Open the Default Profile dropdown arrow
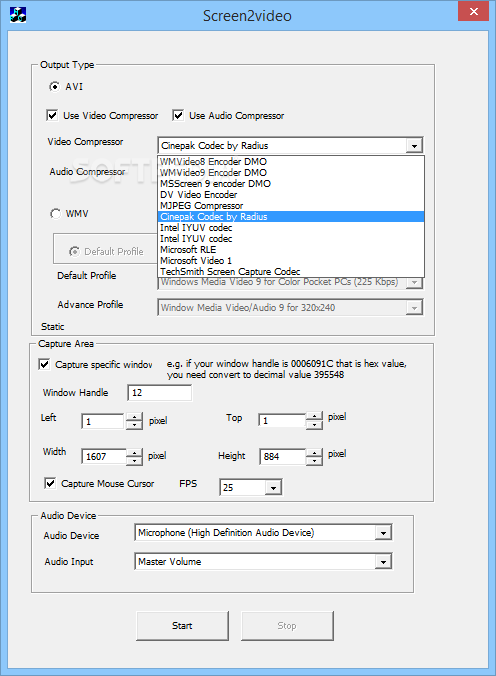 414,283
